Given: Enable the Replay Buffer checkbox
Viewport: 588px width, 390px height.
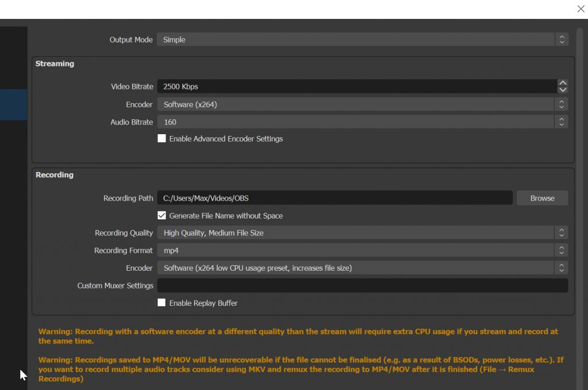Looking at the screenshot, I should [x=162, y=303].
